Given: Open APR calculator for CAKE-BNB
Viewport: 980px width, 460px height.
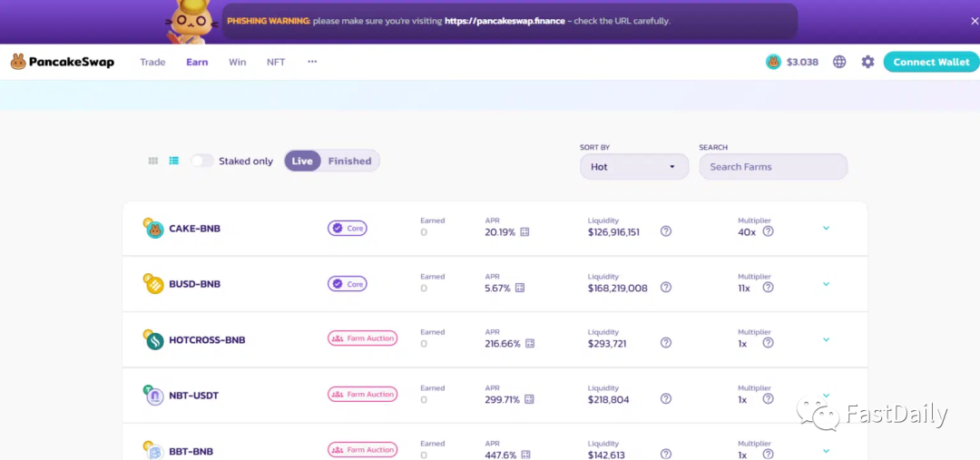Looking at the screenshot, I should pyautogui.click(x=524, y=232).
